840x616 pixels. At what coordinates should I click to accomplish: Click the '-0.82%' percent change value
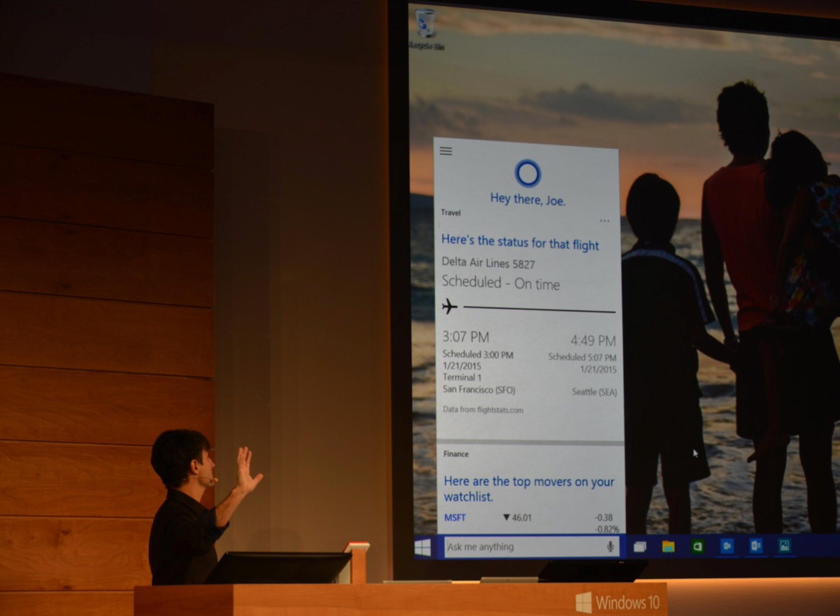pyautogui.click(x=607, y=529)
